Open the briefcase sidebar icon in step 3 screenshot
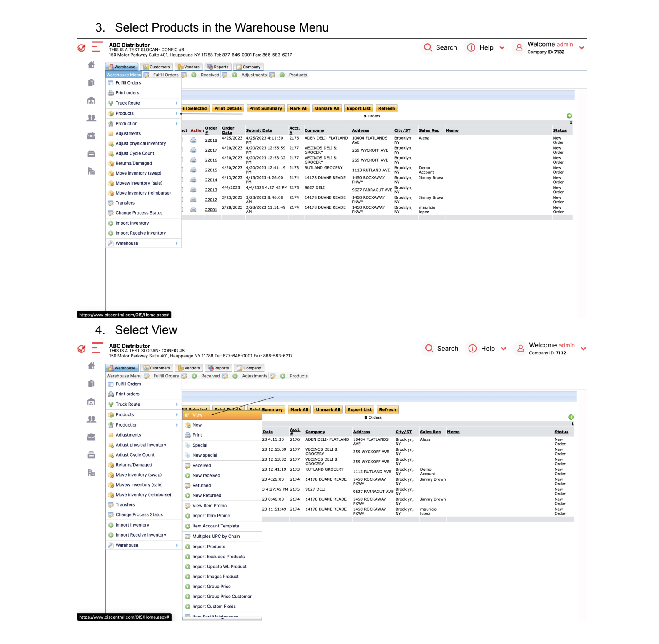 click(x=91, y=135)
